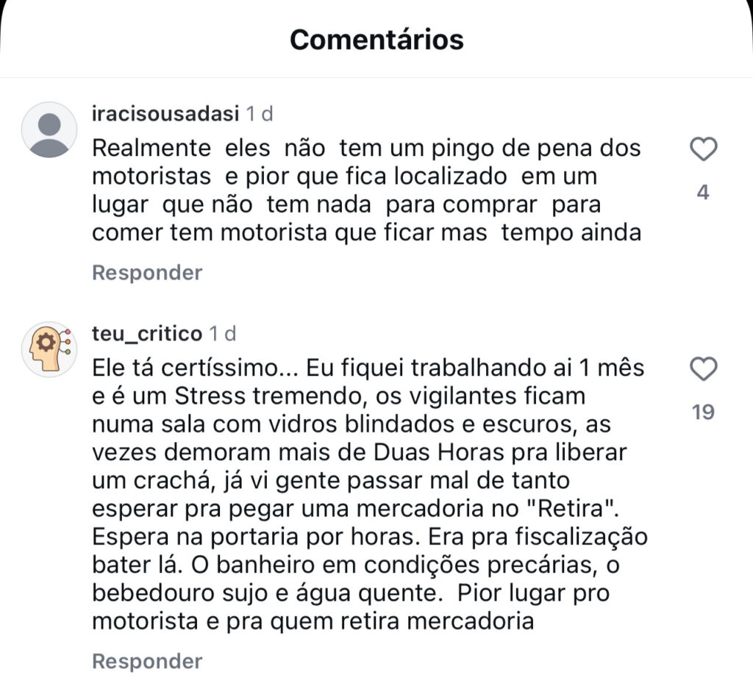Reply to the iracisousadasi comment
The image size is (753, 700).
[x=147, y=273]
